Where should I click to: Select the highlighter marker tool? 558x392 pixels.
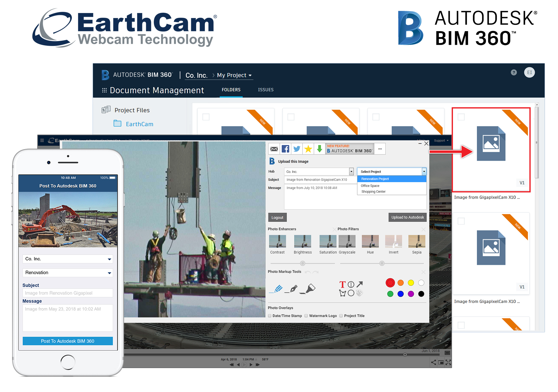pos(307,289)
